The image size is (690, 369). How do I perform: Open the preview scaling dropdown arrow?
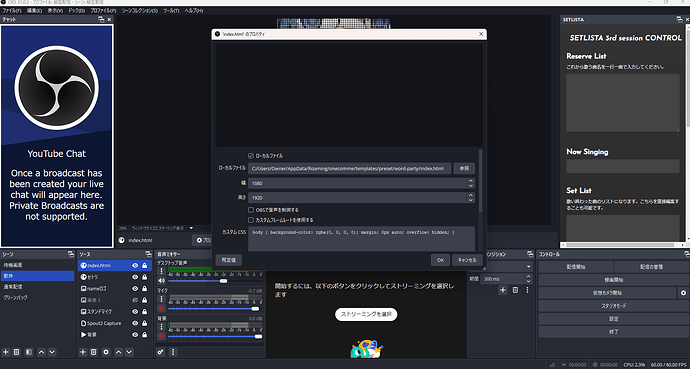pyautogui.click(x=191, y=228)
